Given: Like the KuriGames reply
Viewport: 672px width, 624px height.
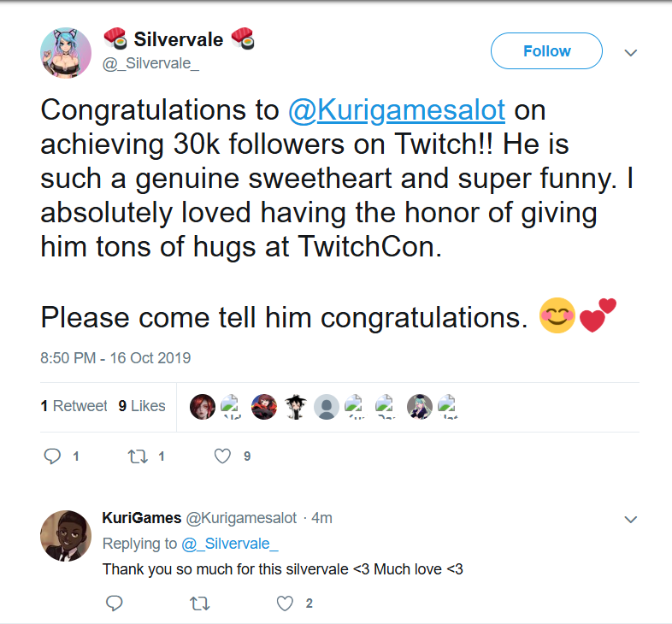Looking at the screenshot, I should point(285,603).
